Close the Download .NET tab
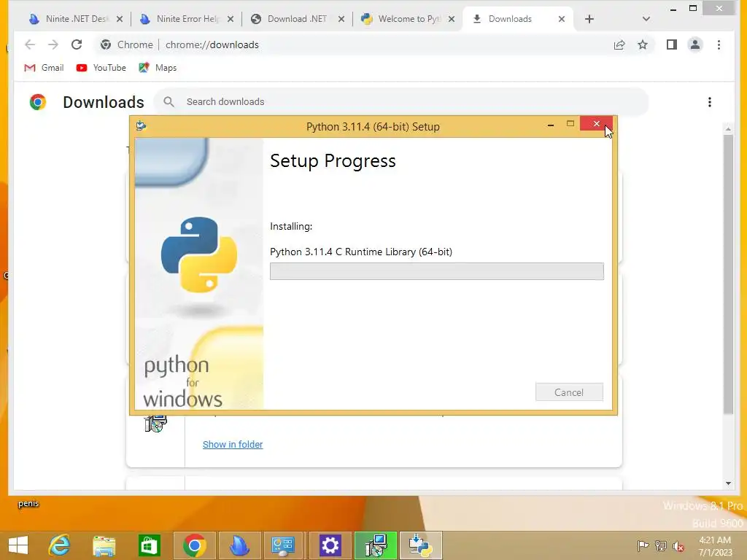The width and height of the screenshot is (747, 560). (x=341, y=19)
